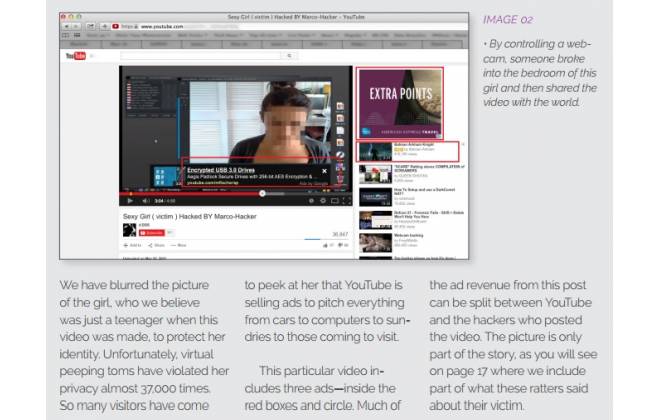Close the Encrypted USB ad overlay
This screenshot has width=660, height=420.
coord(325,171)
